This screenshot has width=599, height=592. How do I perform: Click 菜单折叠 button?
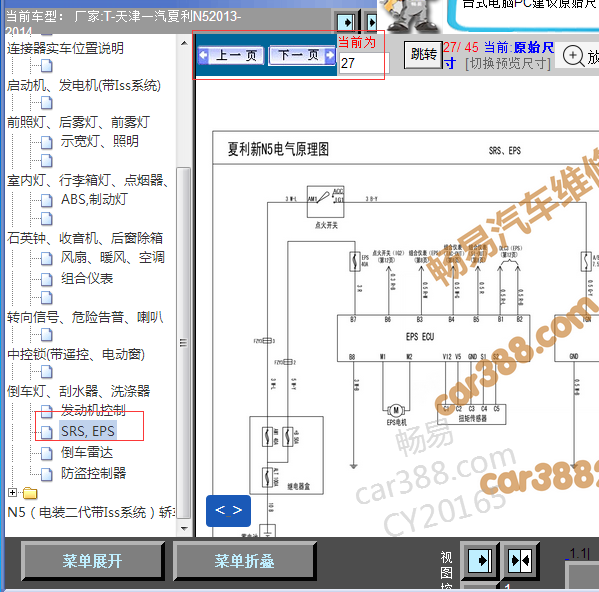[x=244, y=561]
